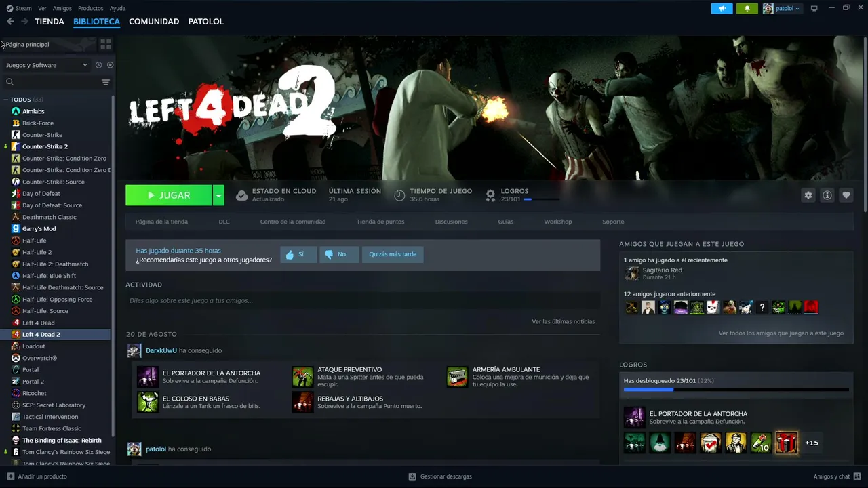Click Gestionar descargas
Image resolution: width=868 pixels, height=488 pixels.
pos(440,476)
